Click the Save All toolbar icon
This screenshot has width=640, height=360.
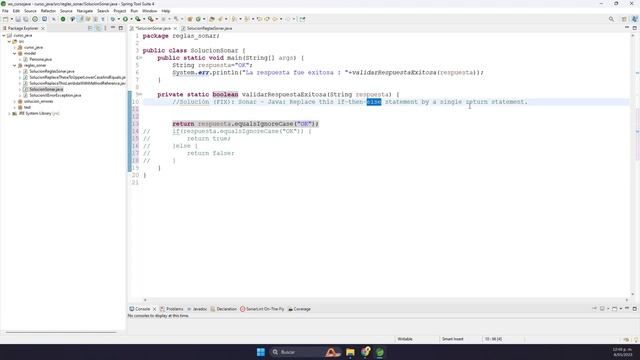click(x=26, y=19)
